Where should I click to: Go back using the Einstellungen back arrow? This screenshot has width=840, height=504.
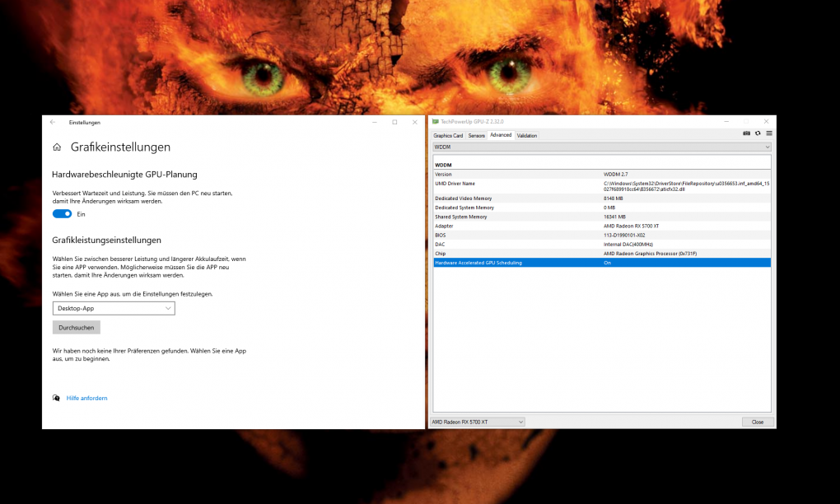[53, 122]
